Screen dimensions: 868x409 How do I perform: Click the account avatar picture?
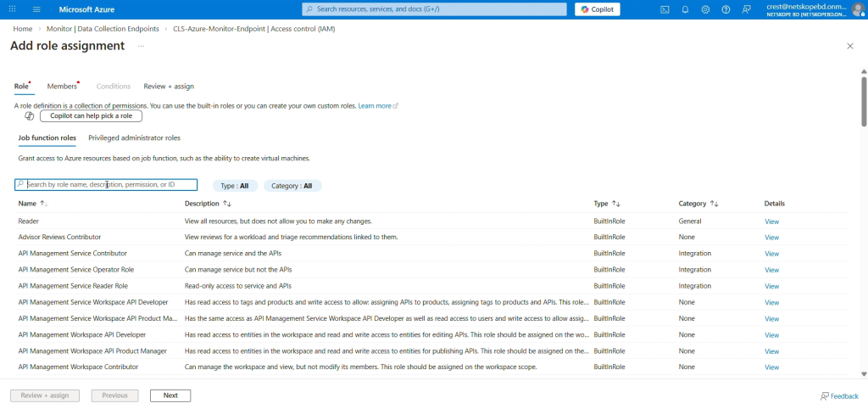[858, 9]
